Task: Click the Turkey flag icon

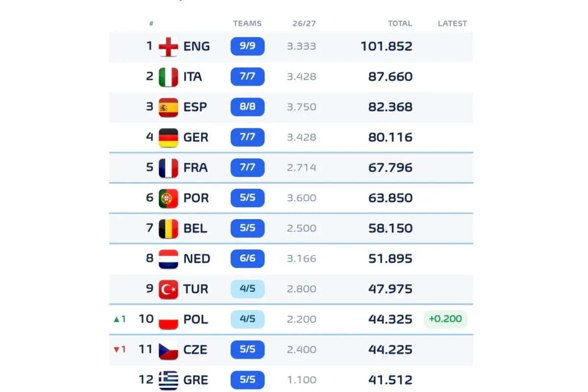Action: pos(169,289)
